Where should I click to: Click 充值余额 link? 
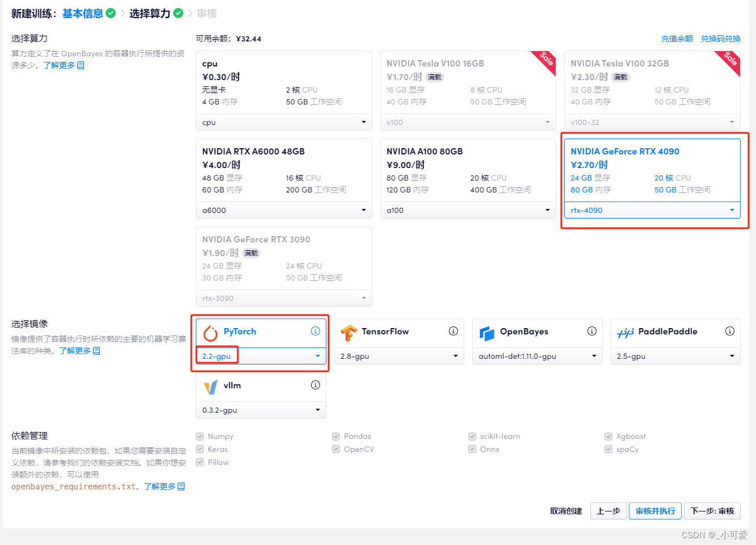[x=677, y=39]
